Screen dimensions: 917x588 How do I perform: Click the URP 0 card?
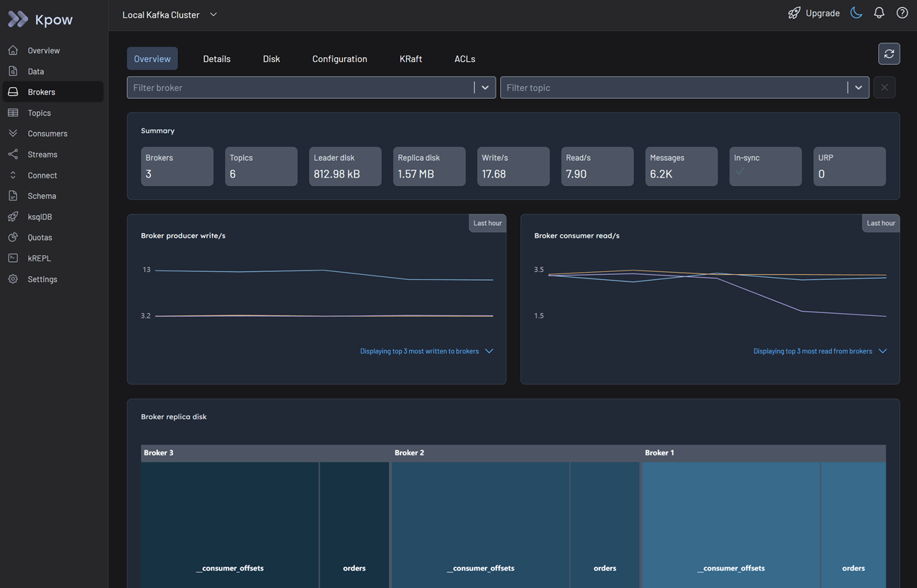click(849, 166)
